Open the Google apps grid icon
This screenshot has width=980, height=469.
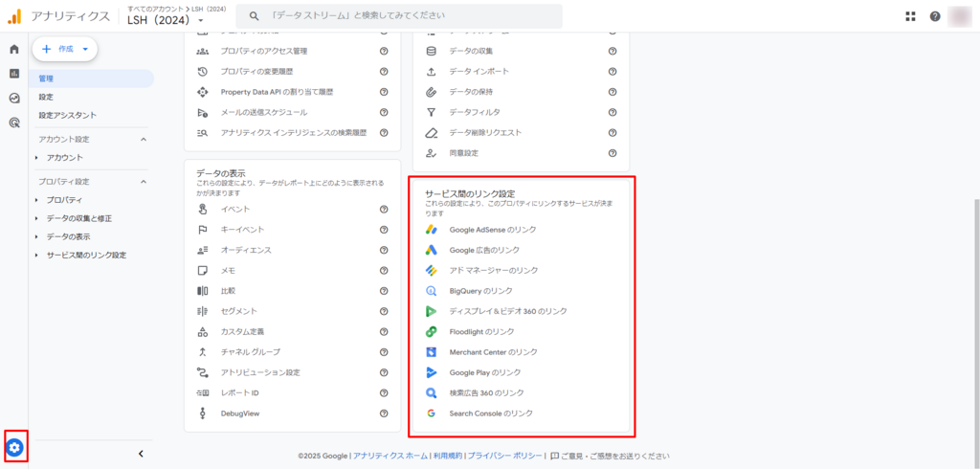[x=911, y=16]
